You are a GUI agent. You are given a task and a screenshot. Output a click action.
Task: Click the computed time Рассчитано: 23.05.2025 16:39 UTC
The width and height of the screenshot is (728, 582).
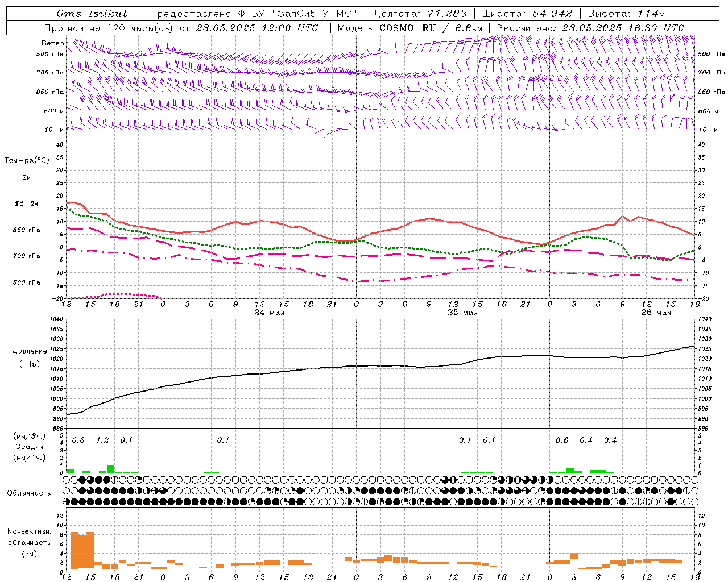[590, 28]
